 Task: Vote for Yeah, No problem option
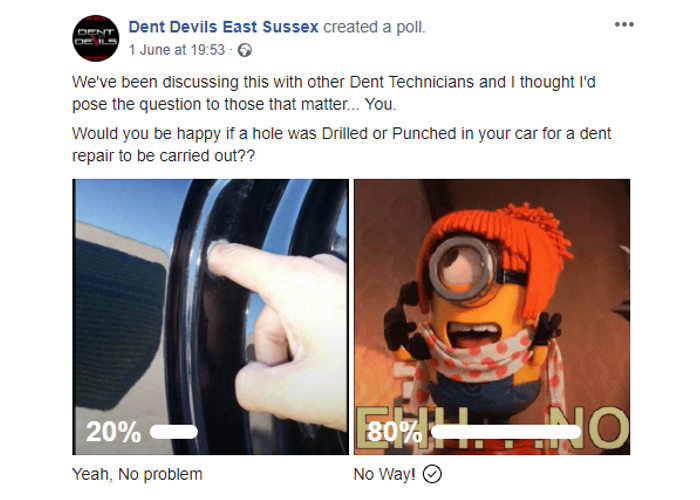(x=137, y=474)
